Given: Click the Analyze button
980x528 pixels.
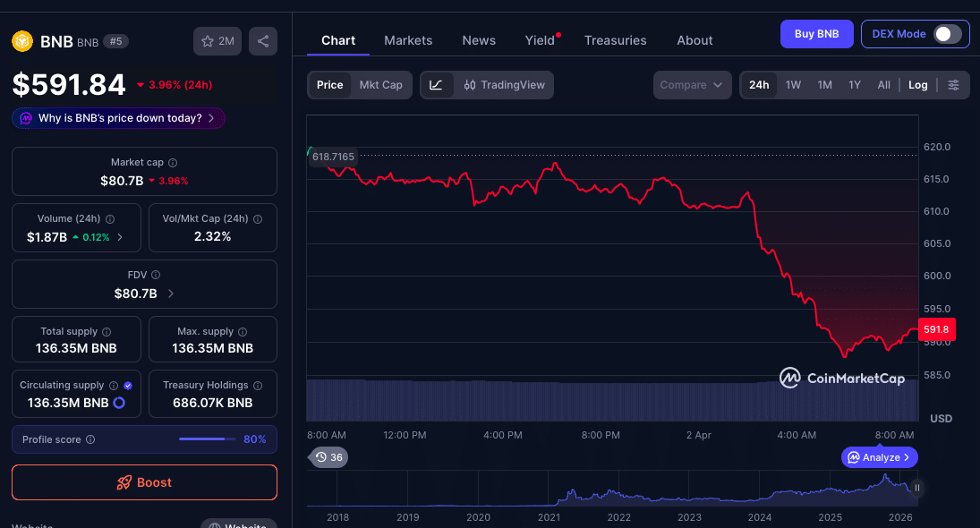Looking at the screenshot, I should pyautogui.click(x=880, y=457).
